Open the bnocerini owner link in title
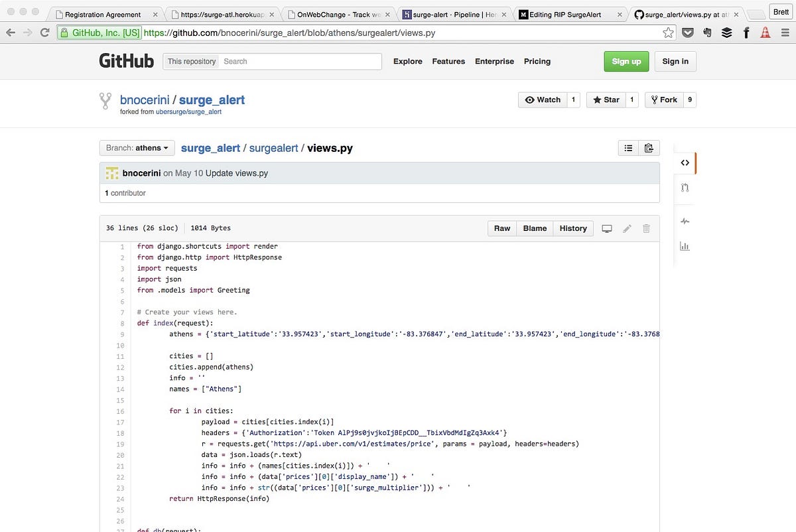This screenshot has width=796, height=532. point(145,100)
